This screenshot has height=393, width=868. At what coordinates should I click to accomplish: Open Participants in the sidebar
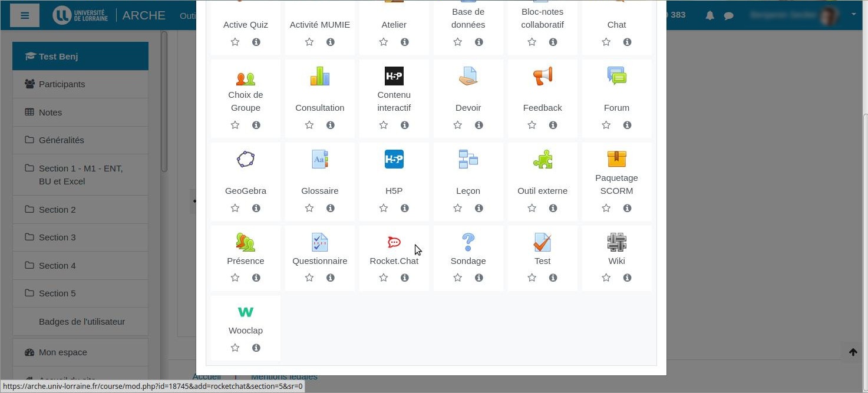(62, 84)
